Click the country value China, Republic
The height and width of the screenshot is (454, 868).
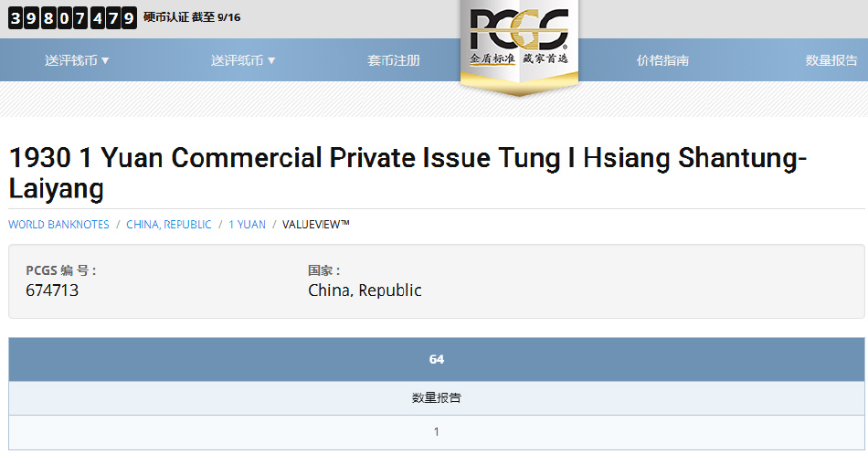tap(365, 290)
